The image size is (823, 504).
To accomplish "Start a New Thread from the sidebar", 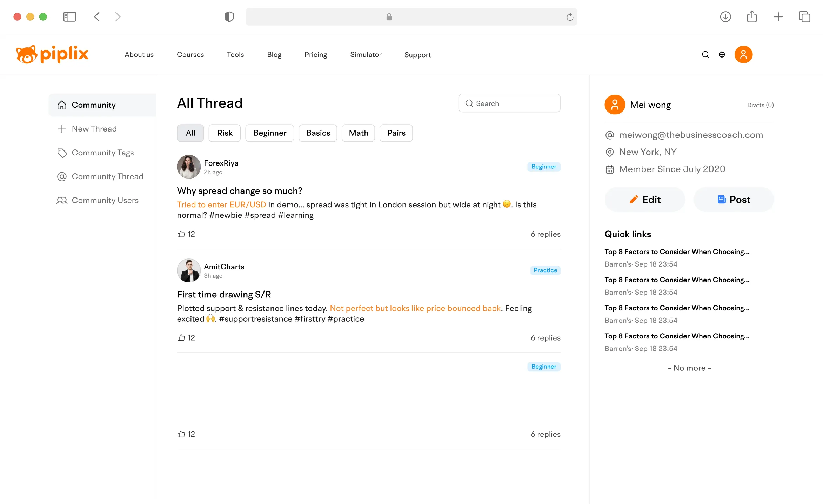I will tap(94, 129).
